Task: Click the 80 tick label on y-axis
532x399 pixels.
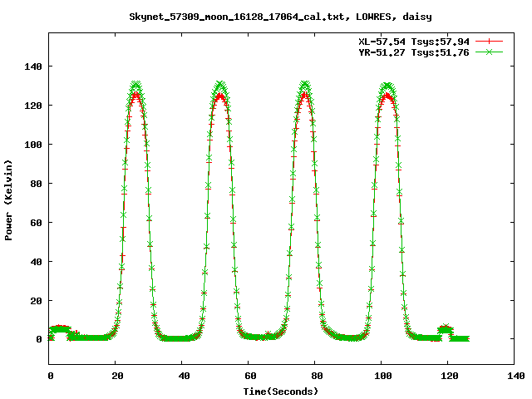Action: point(37,184)
